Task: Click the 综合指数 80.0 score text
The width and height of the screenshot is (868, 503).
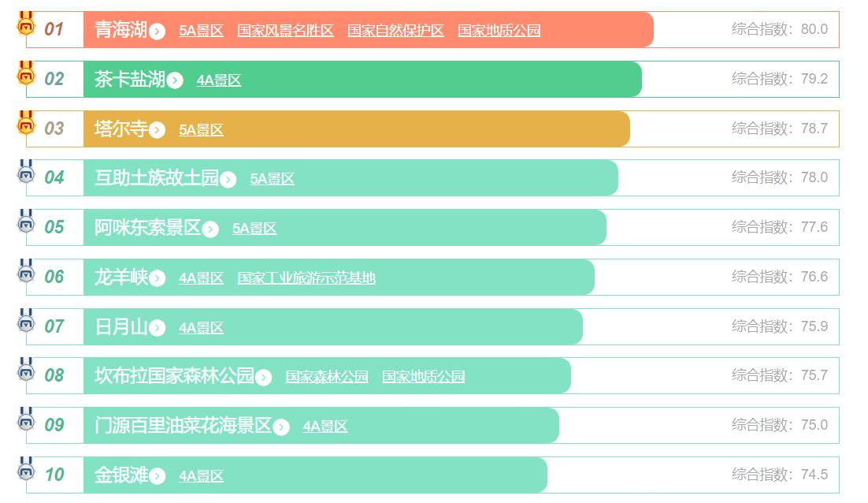Action: 779,29
